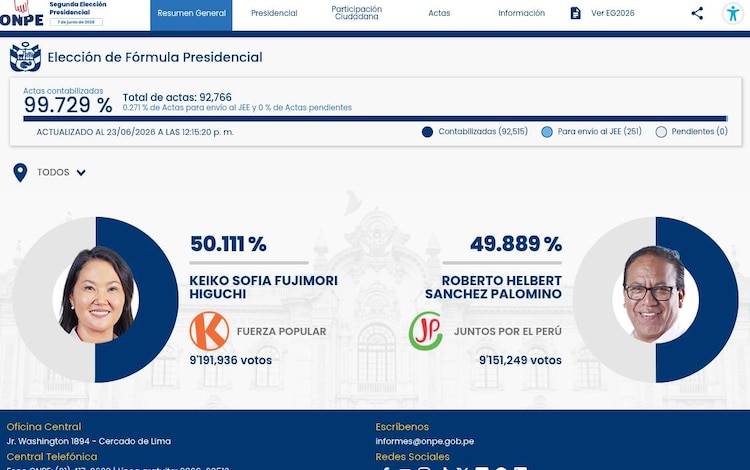Click the 49.889 % result
The width and height of the screenshot is (750, 470).
516,244
